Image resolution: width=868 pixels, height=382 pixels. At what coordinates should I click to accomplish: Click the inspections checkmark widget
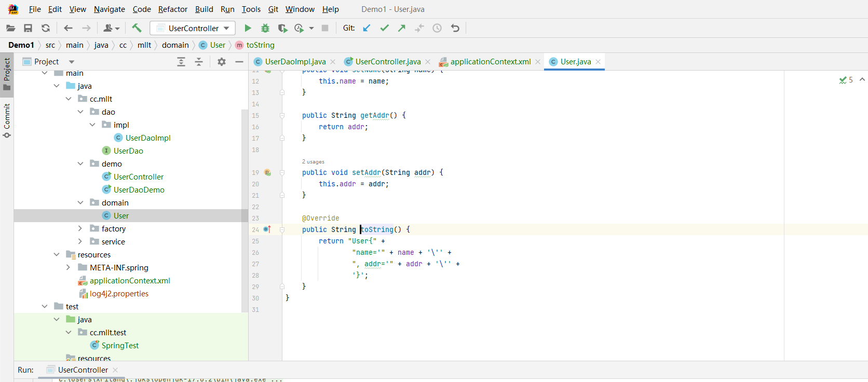846,80
